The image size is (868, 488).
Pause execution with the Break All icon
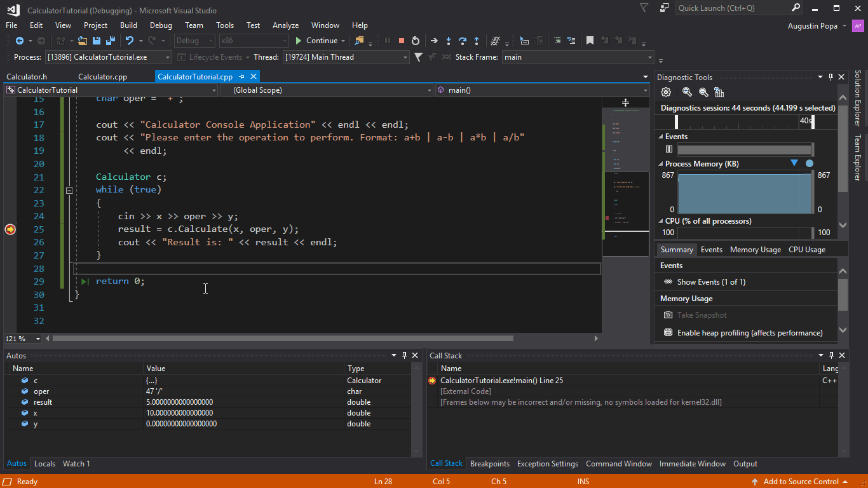(388, 40)
